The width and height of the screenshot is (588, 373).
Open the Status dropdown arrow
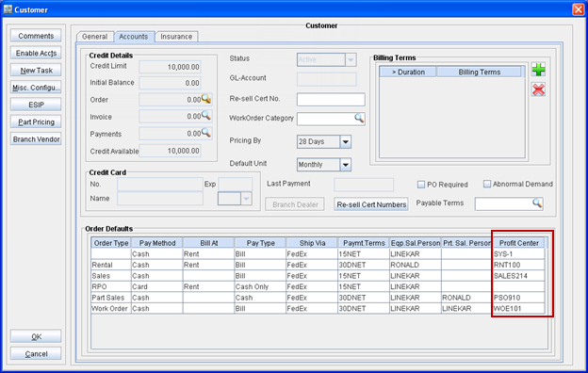pyautogui.click(x=351, y=59)
